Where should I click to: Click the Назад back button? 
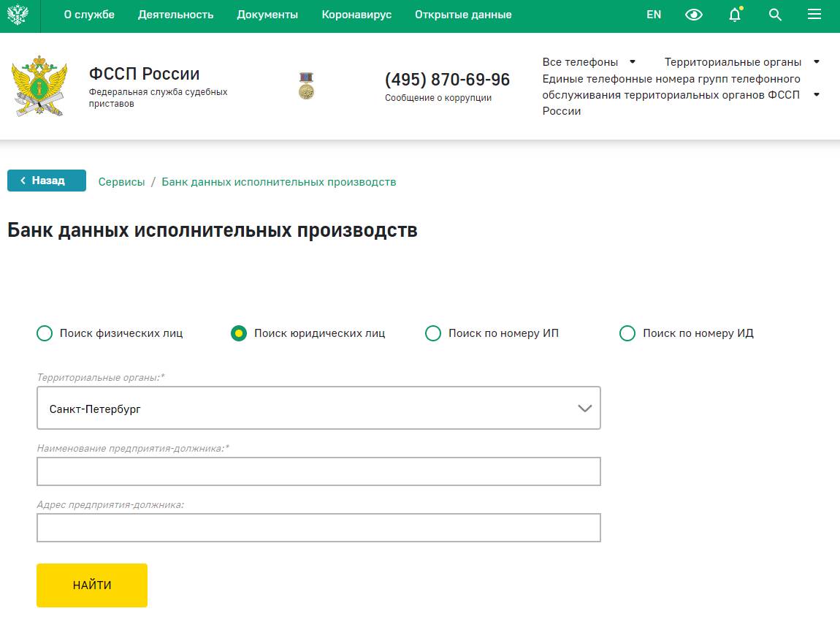click(47, 181)
